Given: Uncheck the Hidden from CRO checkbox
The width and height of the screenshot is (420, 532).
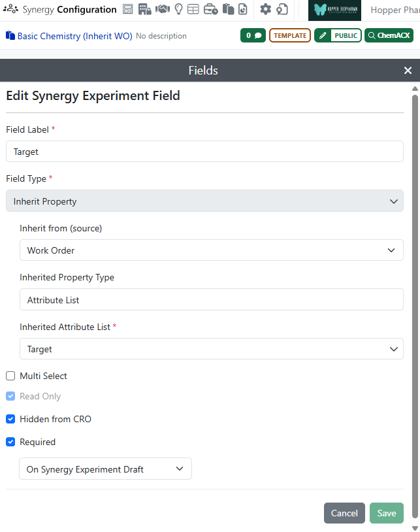Looking at the screenshot, I should 10,419.
